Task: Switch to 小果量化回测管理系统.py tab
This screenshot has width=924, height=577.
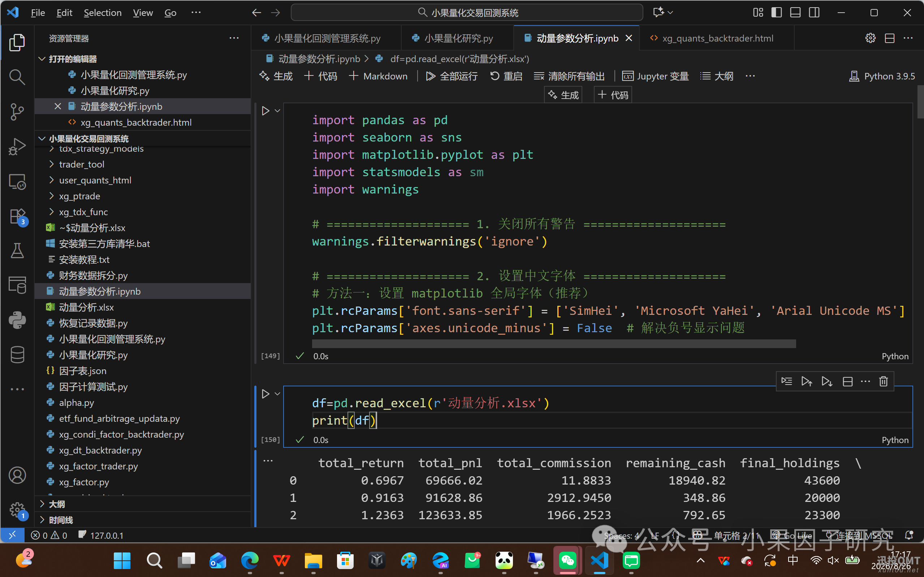Action: click(x=326, y=38)
